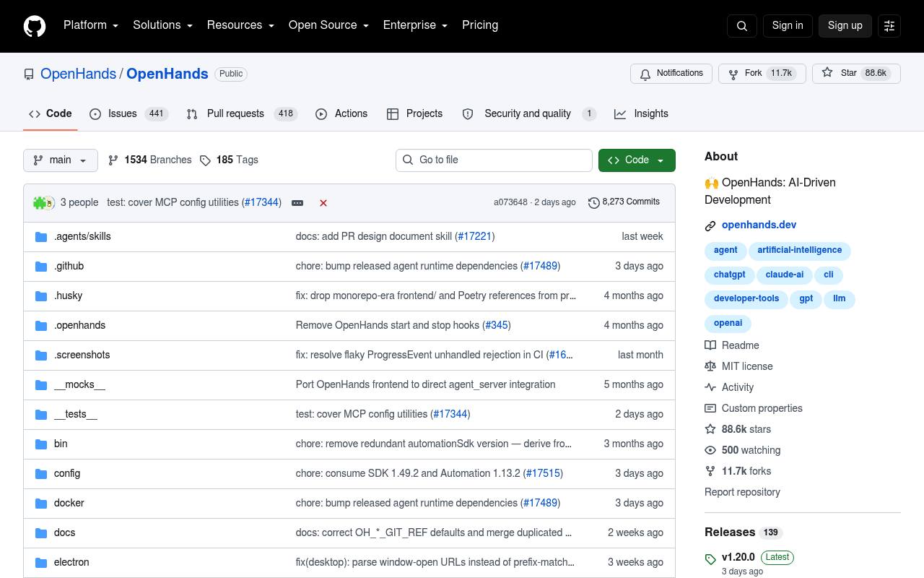This screenshot has height=578, width=924.
Task: Click the .github folder icon
Action: (41, 267)
